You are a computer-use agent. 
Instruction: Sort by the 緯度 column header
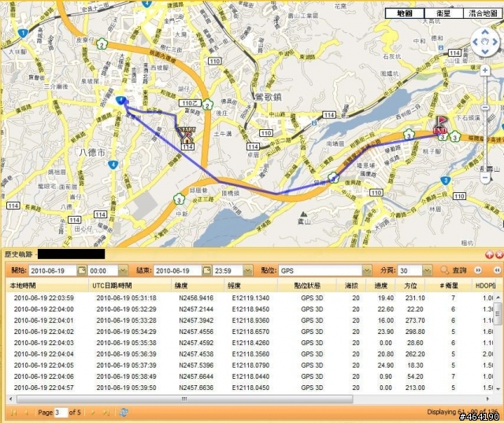pos(197,285)
